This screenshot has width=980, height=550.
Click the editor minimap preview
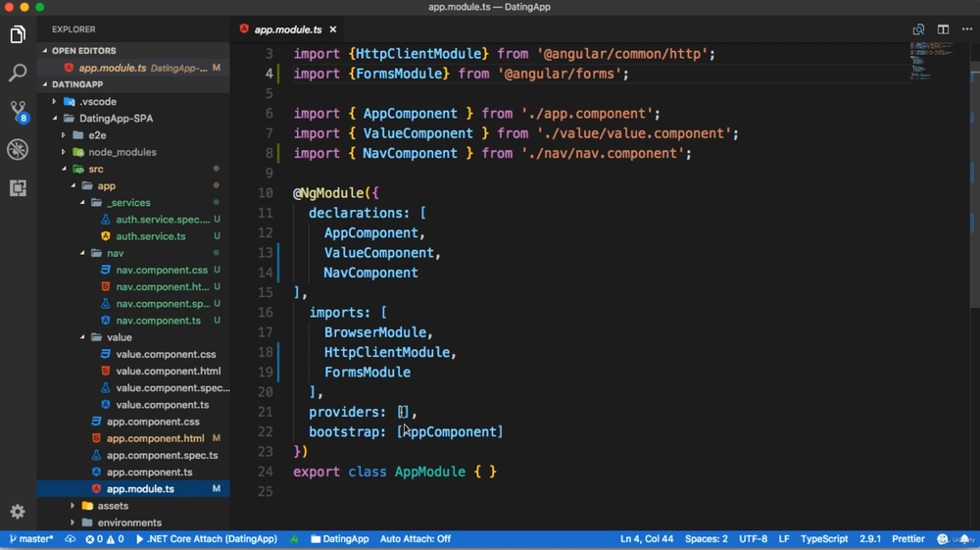click(x=931, y=60)
